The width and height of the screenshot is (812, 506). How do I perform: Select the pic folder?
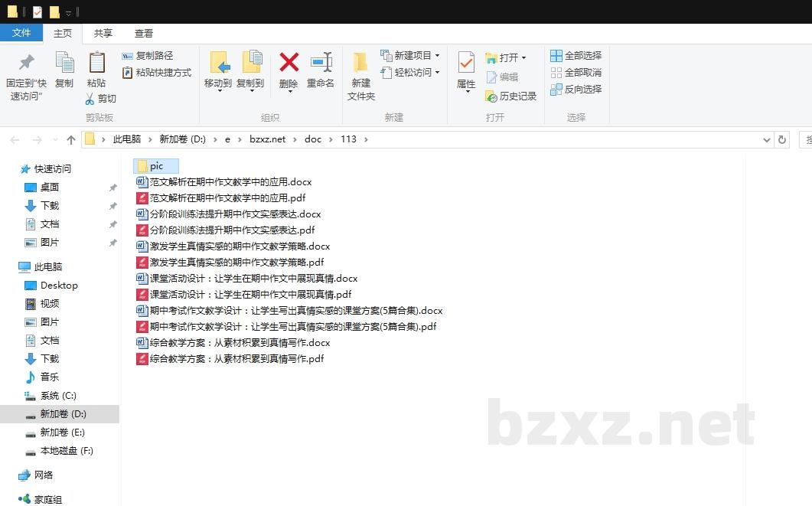pos(156,166)
